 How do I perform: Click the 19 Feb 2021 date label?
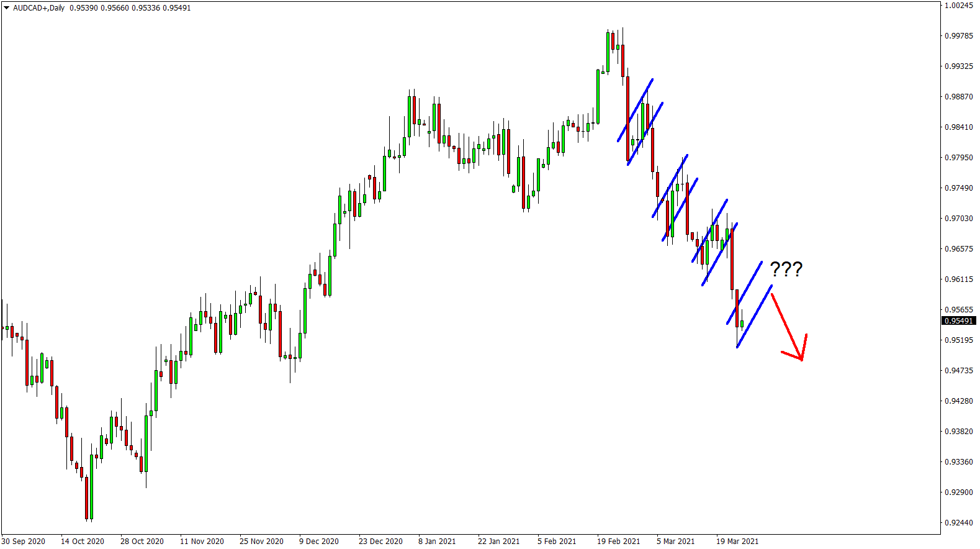coord(618,542)
